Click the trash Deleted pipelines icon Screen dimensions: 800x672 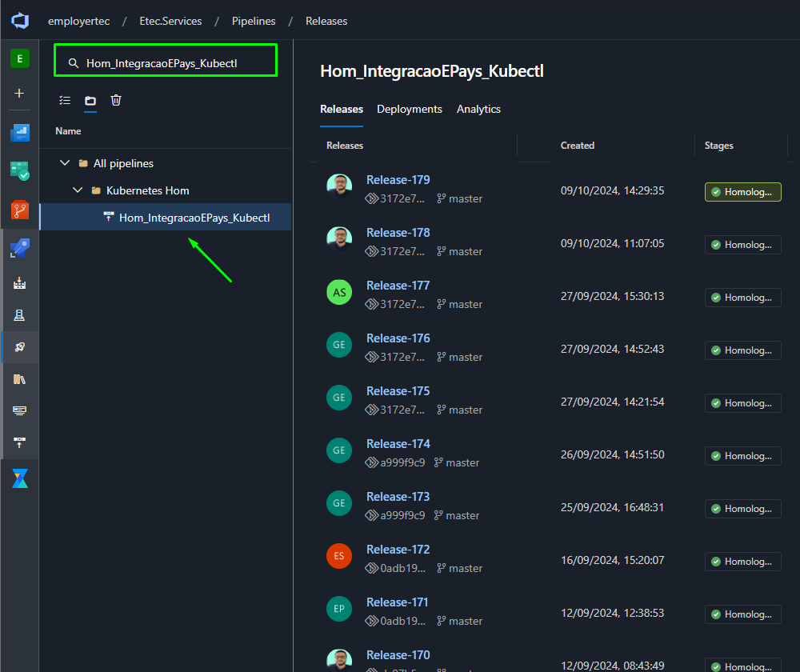116,100
